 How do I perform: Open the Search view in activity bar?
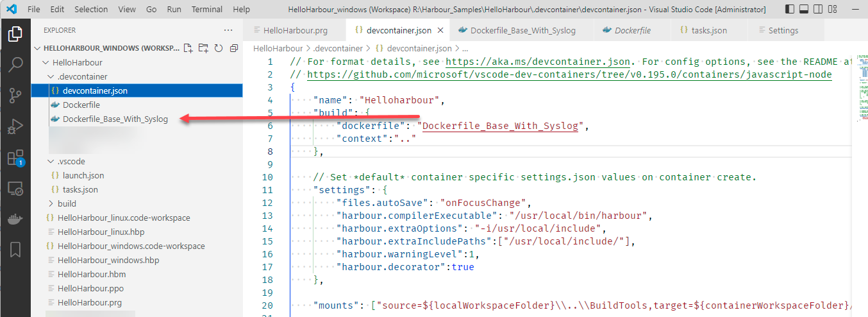pyautogui.click(x=15, y=65)
